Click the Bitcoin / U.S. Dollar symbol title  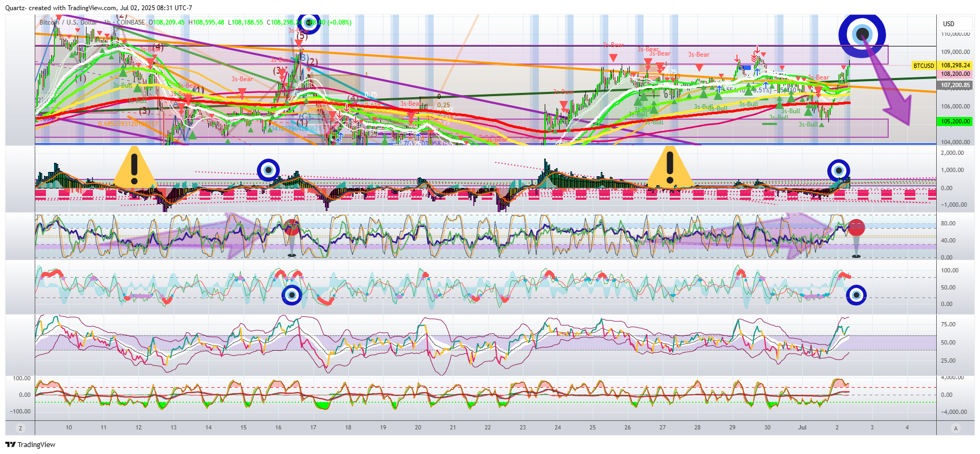click(68, 22)
